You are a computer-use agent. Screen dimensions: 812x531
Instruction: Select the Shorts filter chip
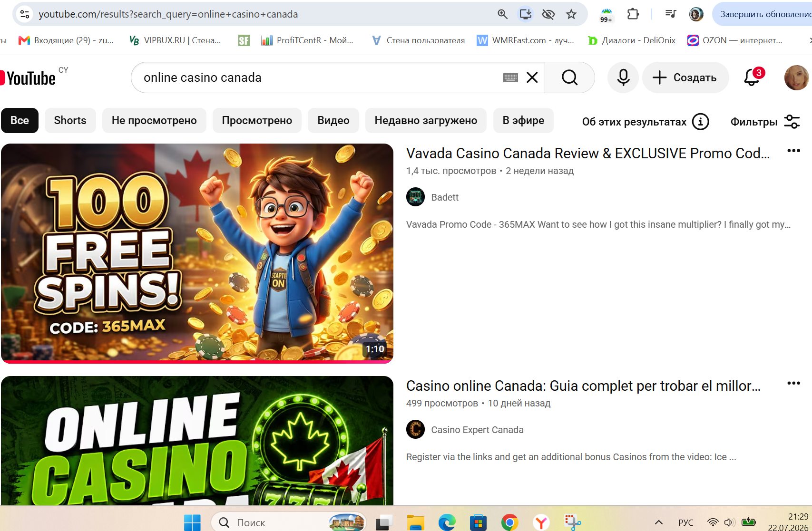click(70, 121)
